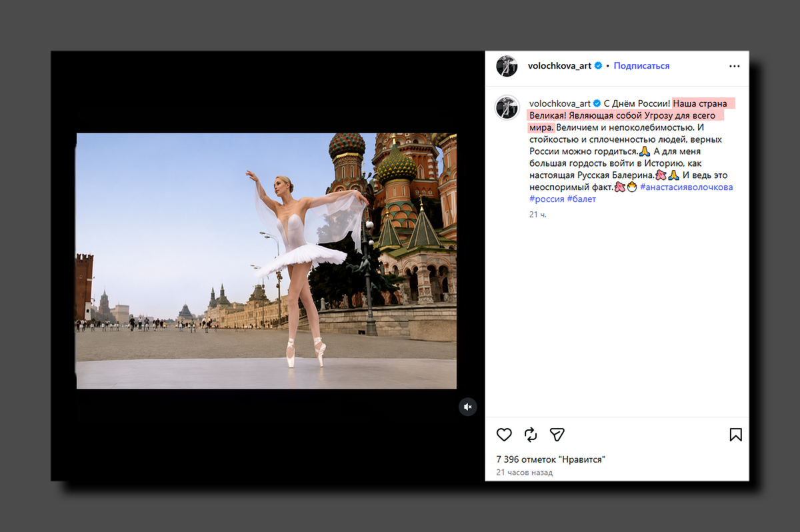
Task: Open hashtag #россия
Action: tap(547, 199)
